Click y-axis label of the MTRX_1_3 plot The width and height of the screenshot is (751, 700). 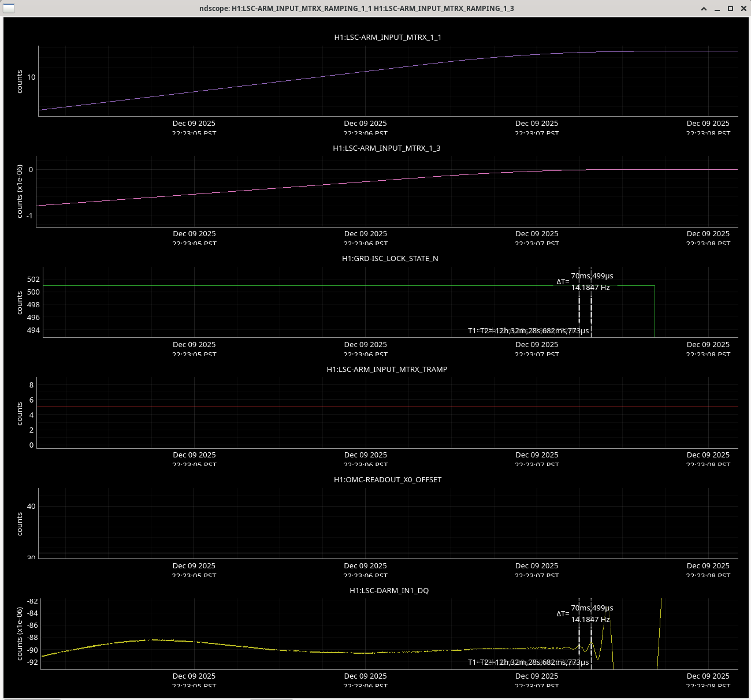tap(20, 191)
